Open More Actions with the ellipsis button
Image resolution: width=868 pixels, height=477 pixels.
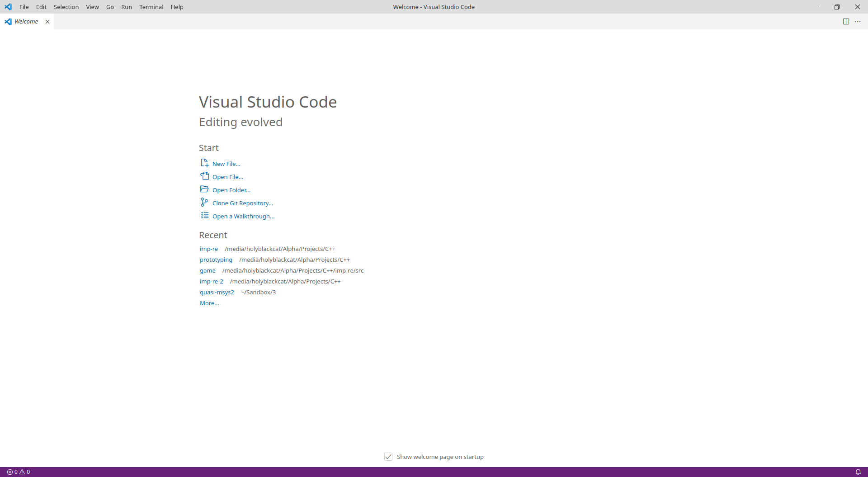pyautogui.click(x=858, y=21)
